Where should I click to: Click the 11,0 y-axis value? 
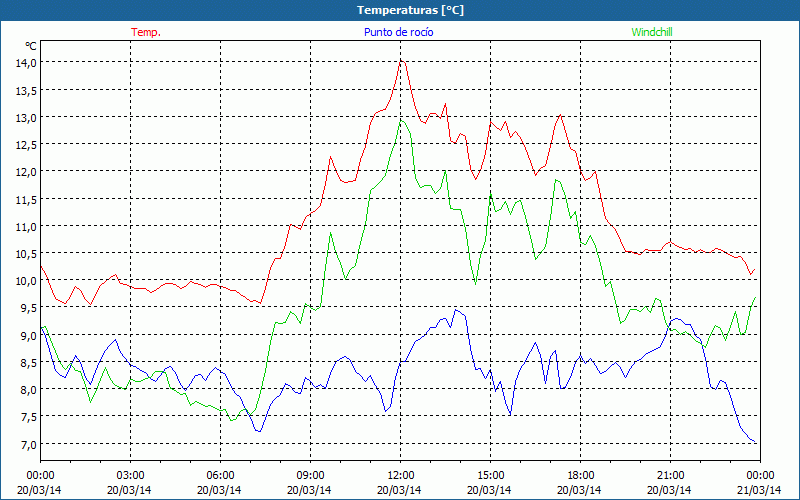(x=27, y=227)
